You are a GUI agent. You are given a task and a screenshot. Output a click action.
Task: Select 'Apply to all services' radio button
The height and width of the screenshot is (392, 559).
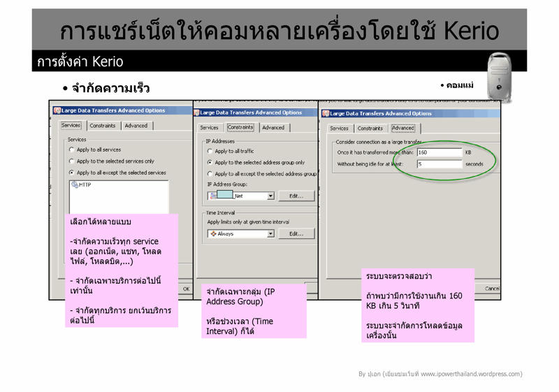click(71, 150)
